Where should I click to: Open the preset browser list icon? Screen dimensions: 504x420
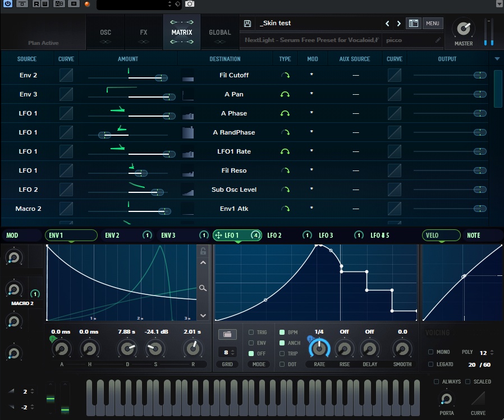414,23
